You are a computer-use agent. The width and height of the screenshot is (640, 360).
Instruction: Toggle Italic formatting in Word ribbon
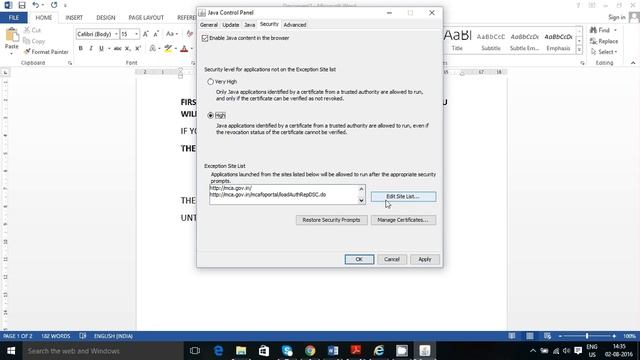click(91, 49)
